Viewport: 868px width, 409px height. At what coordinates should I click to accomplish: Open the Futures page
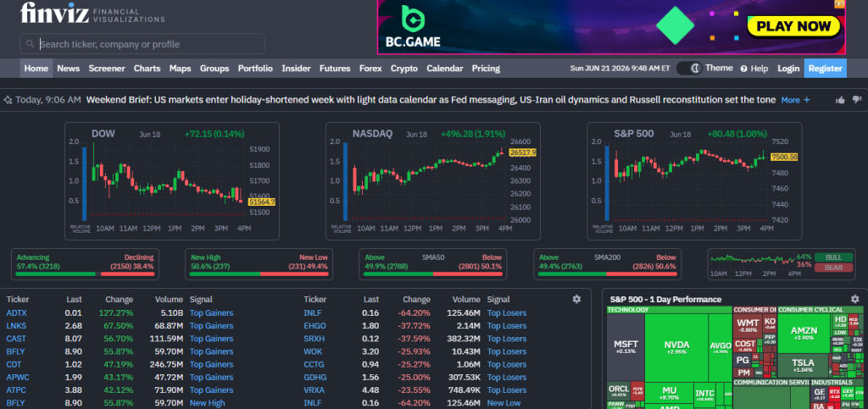[335, 69]
